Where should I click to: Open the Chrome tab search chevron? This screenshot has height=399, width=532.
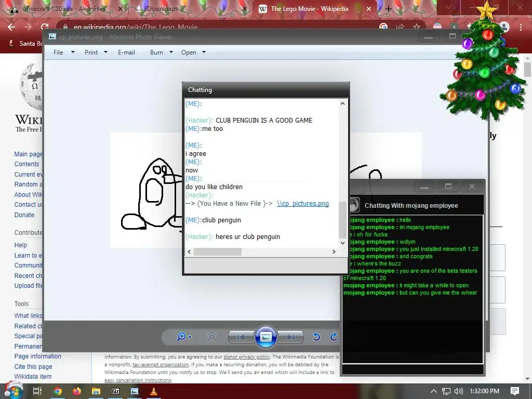(448, 7)
